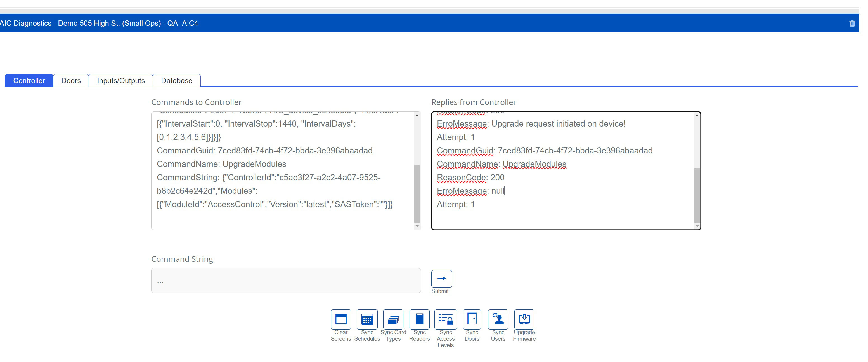This screenshot has height=362, width=868.
Task: Click down arrow in Replies from Controller
Action: [697, 226]
